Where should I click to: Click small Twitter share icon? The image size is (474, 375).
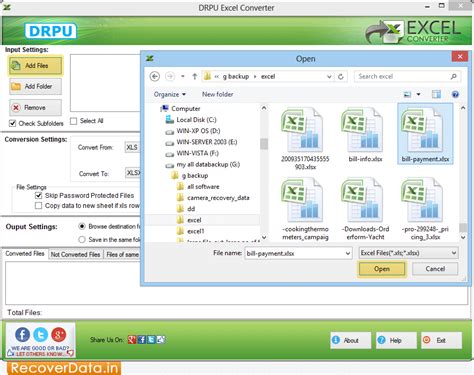[151, 340]
